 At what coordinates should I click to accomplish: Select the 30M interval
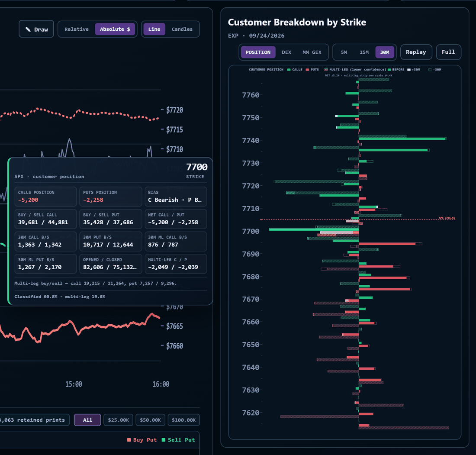385,52
